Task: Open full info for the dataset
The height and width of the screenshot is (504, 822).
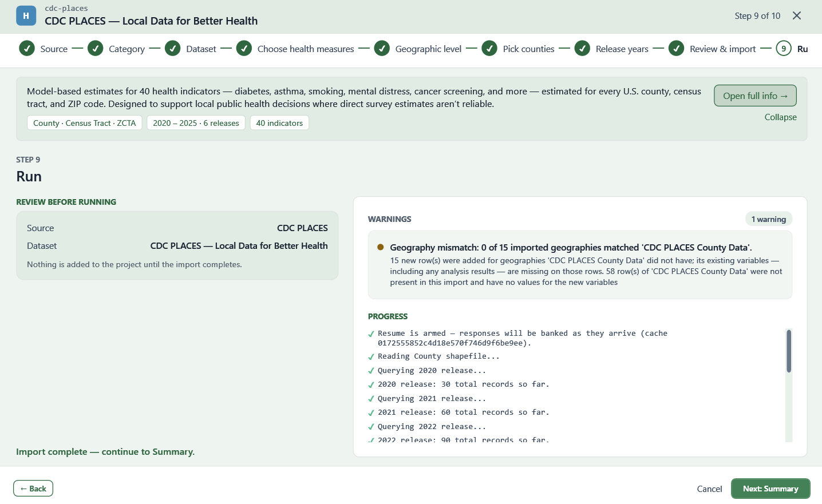Action: coord(755,96)
